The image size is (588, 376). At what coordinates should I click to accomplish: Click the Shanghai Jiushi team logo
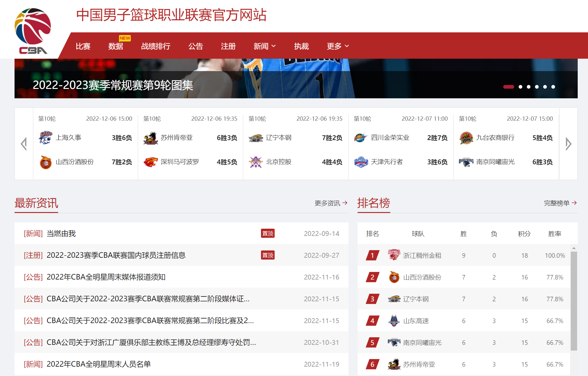click(x=45, y=138)
